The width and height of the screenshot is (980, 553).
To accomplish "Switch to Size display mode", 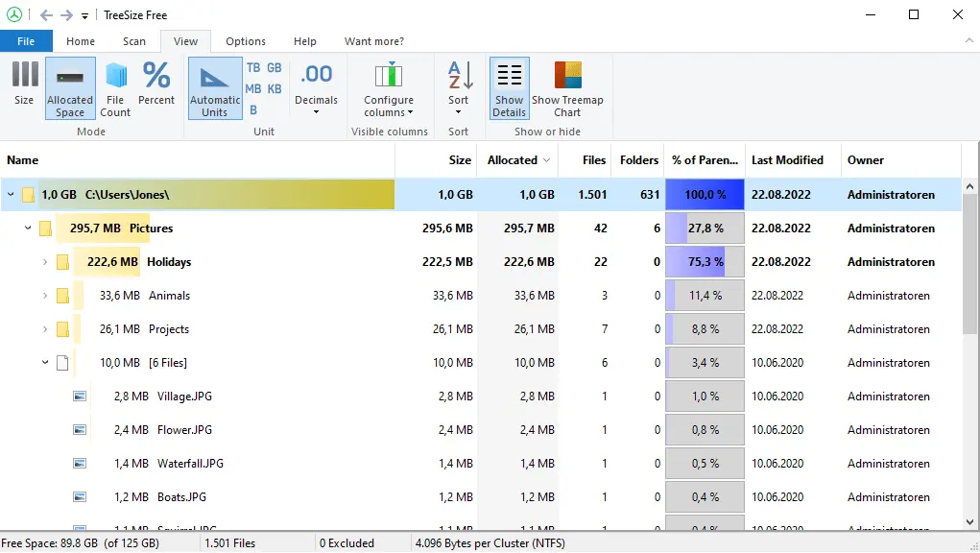I will coord(23,87).
